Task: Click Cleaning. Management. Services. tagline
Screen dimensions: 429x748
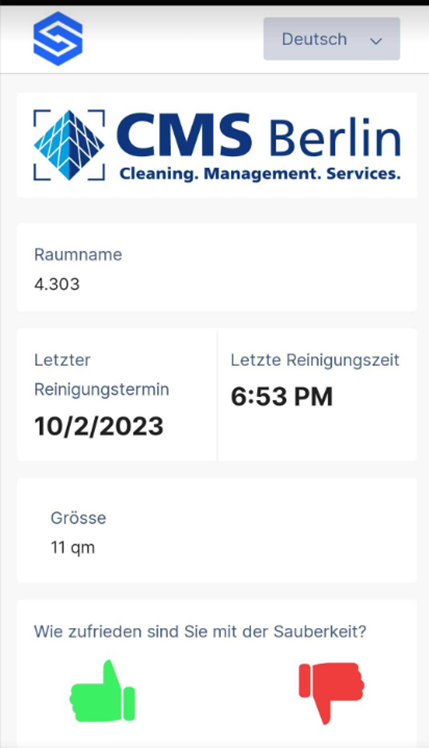Action: [x=260, y=174]
